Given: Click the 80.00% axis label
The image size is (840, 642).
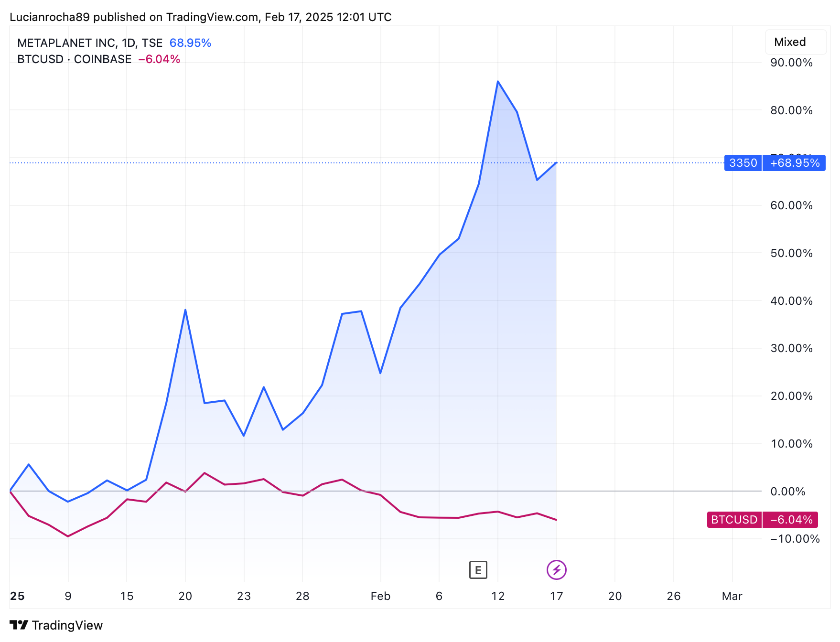Looking at the screenshot, I should pos(791,110).
